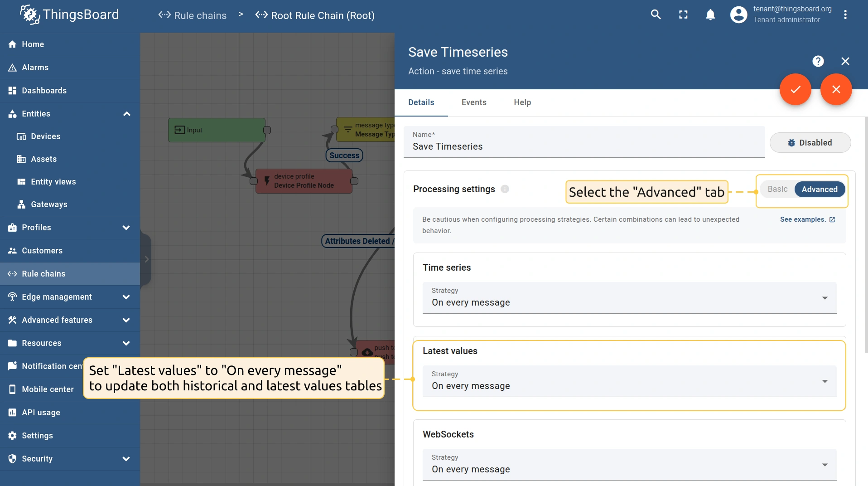868x486 pixels.
Task: Toggle the Disabled debug mode button
Action: [x=810, y=143]
